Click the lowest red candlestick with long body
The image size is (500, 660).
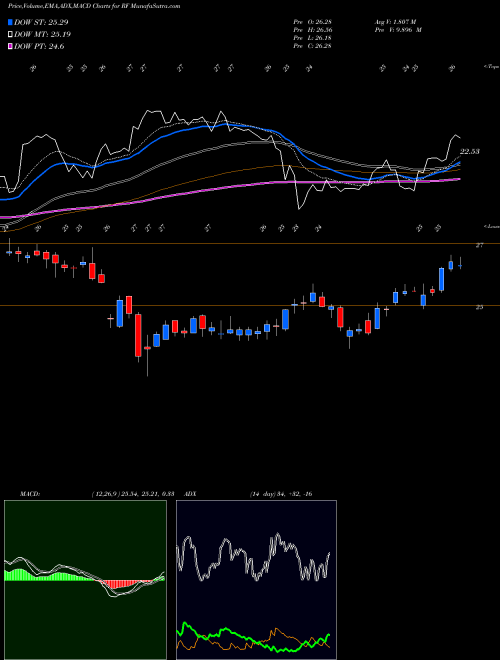tap(138, 335)
